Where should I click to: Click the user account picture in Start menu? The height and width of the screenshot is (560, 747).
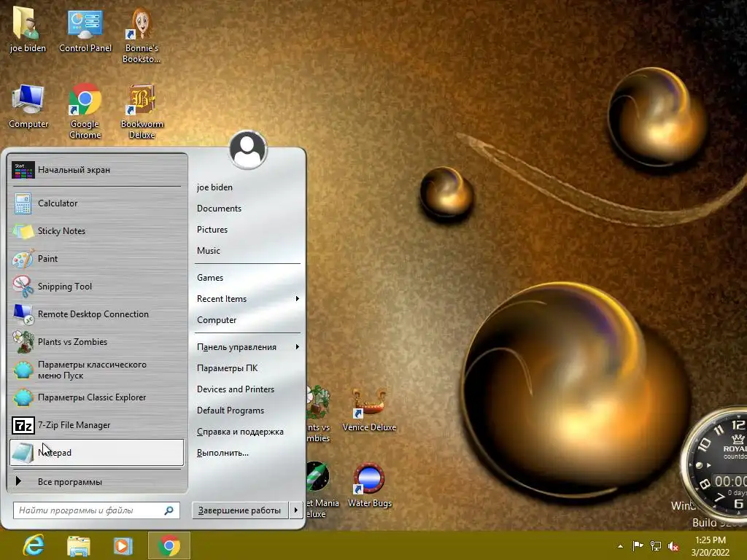[248, 149]
